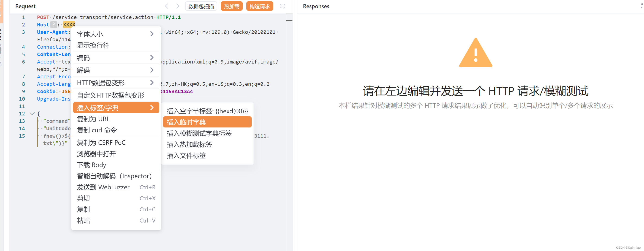Click the User-Agent header name
The width and height of the screenshot is (644, 251).
pos(52,32)
